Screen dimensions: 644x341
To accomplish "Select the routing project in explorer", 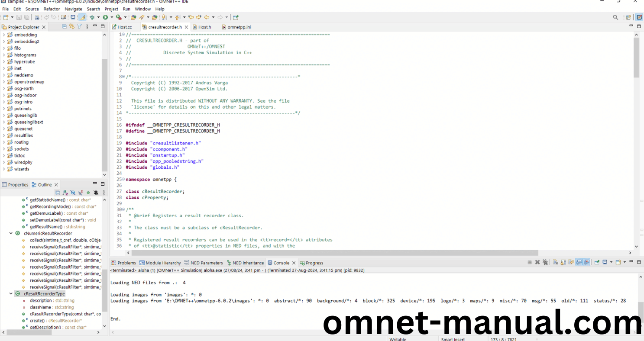I will (x=21, y=142).
